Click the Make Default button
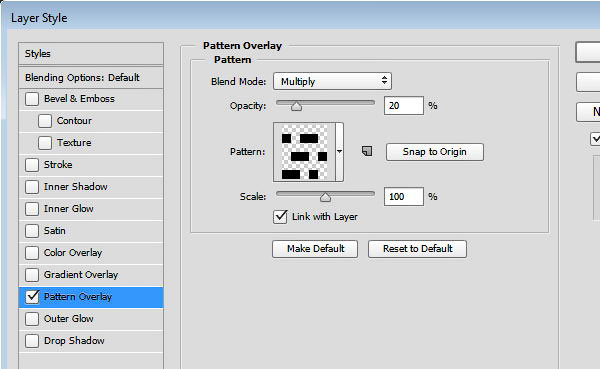600x369 pixels. coord(315,249)
